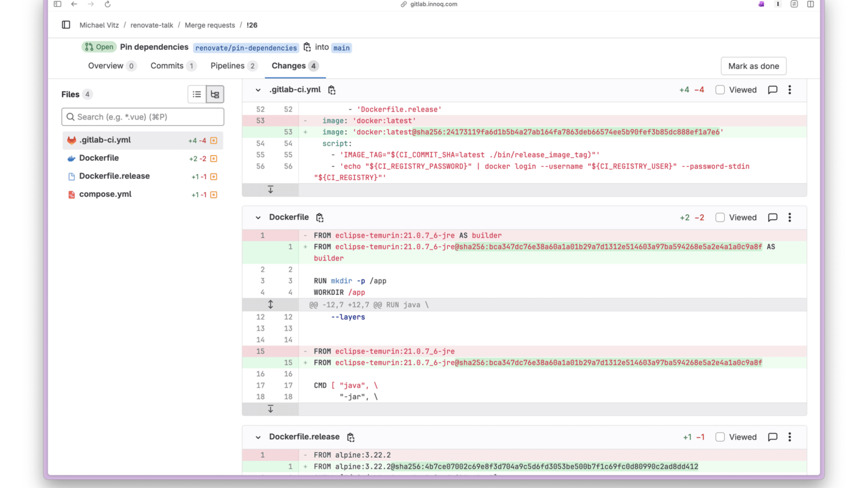Focus the file search field
Screen dimensions: 868x488
pos(143,117)
